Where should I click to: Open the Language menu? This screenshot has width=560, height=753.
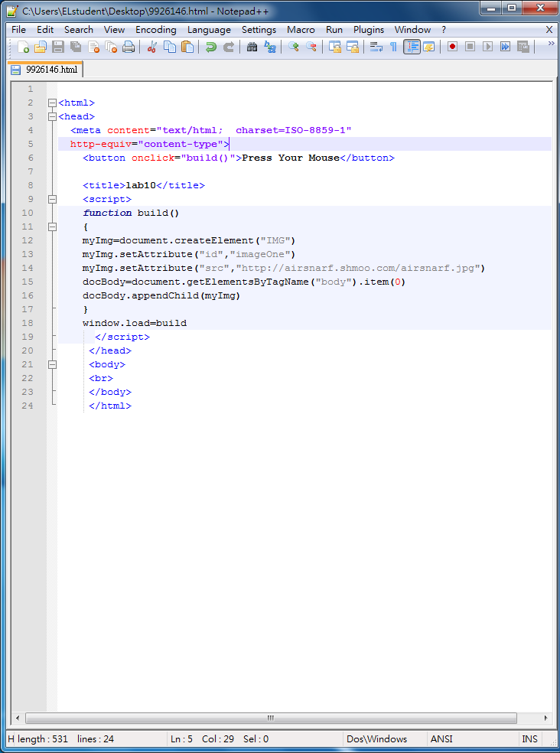(209, 30)
